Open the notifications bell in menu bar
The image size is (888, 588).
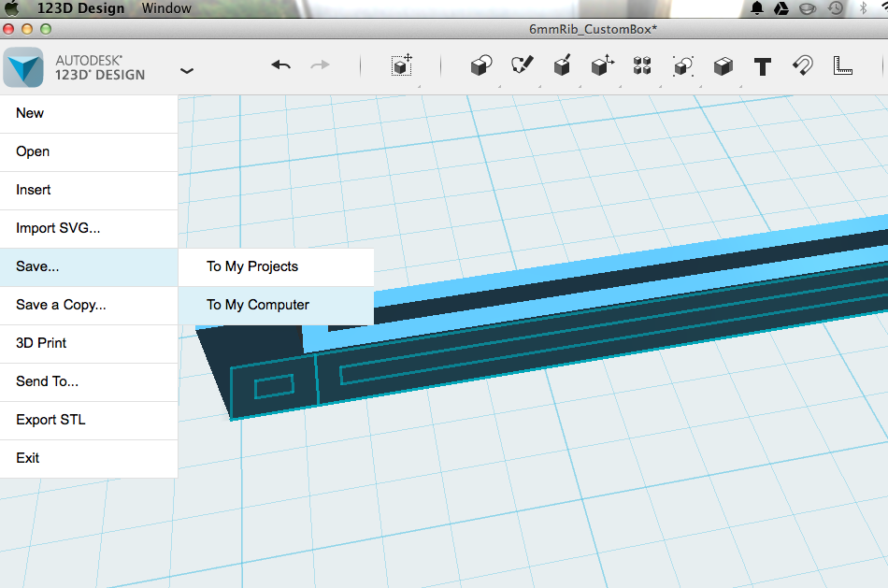click(756, 7)
